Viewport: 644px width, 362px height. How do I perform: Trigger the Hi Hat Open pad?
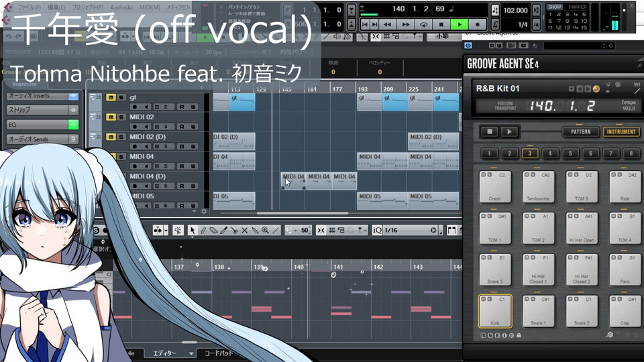click(582, 228)
